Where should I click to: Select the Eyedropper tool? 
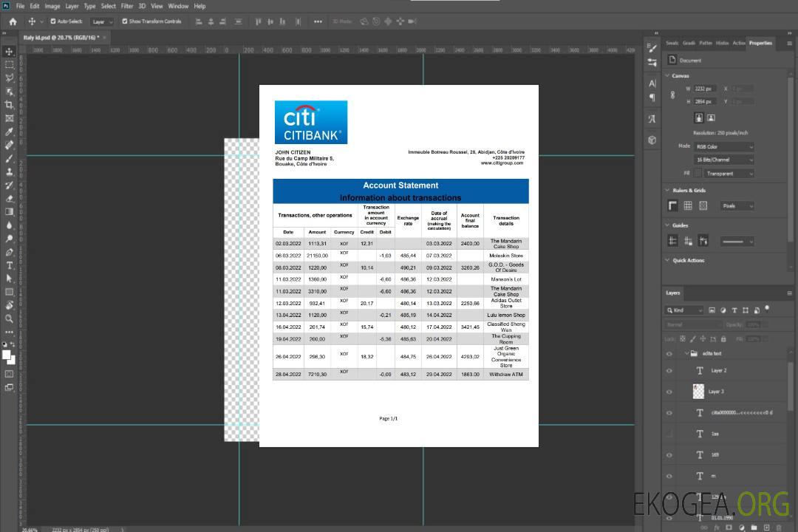9,132
